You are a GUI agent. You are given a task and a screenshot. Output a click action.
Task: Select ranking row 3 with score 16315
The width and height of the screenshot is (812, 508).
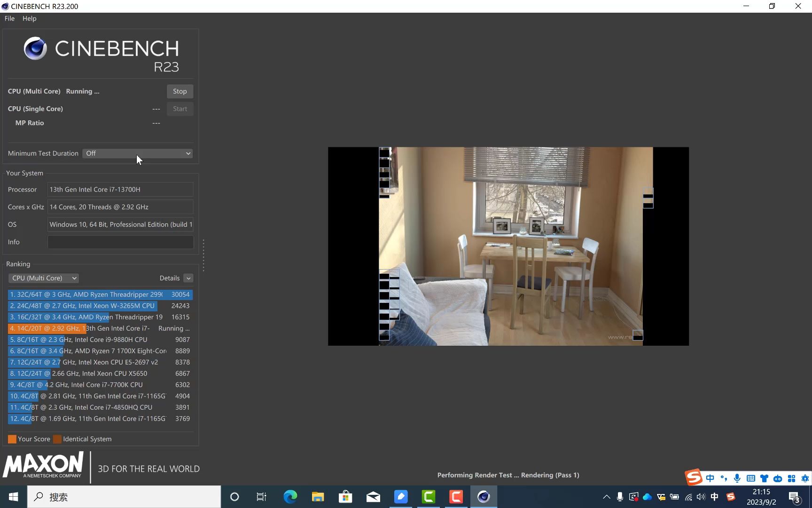click(x=100, y=317)
